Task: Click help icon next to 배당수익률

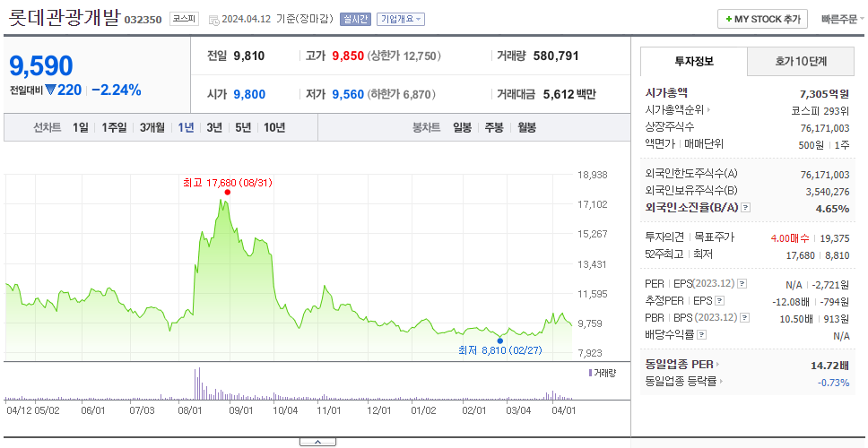Action: (x=701, y=334)
